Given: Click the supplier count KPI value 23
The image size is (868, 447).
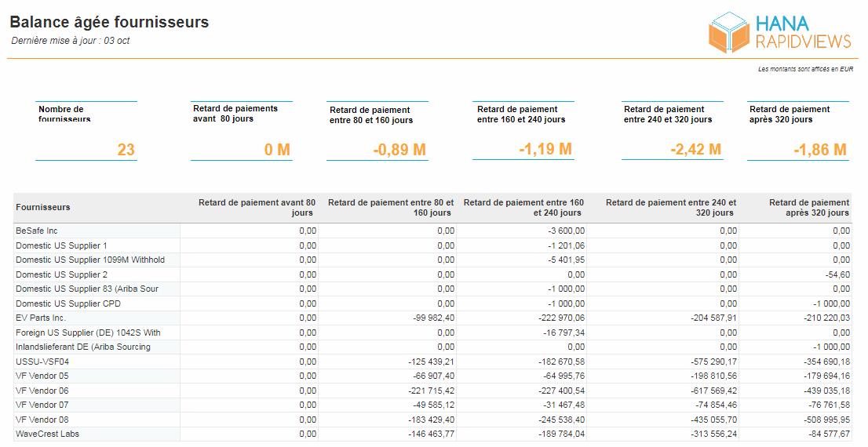Looking at the screenshot, I should tap(126, 149).
